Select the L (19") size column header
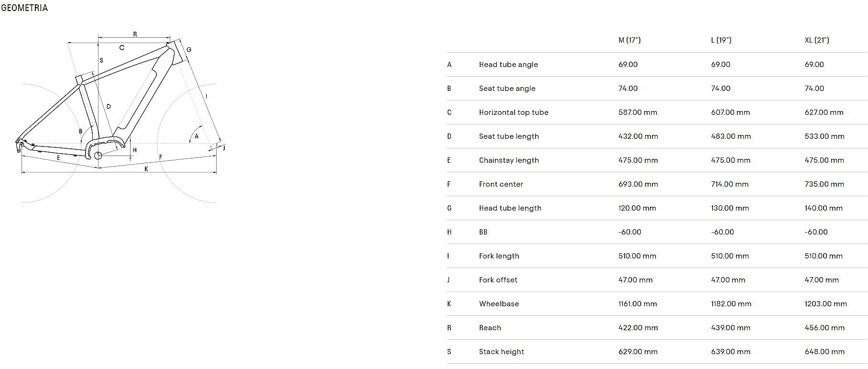The height and width of the screenshot is (369, 868). click(721, 40)
